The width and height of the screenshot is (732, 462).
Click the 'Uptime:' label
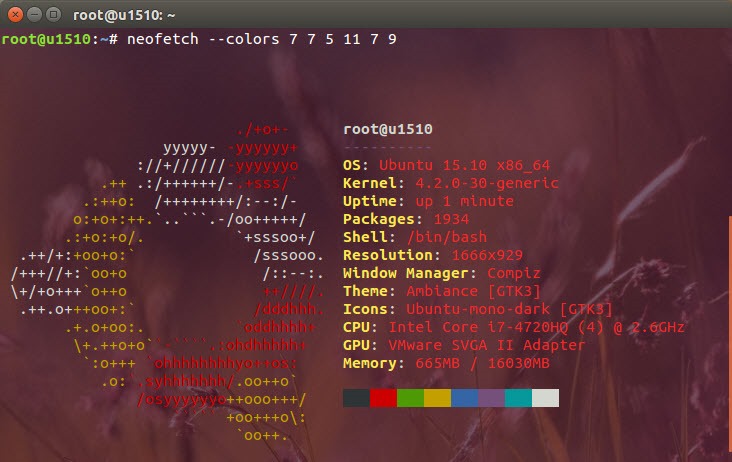373,201
